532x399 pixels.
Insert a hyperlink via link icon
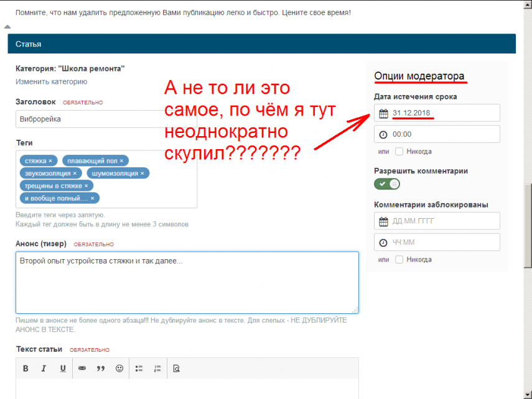point(82,369)
